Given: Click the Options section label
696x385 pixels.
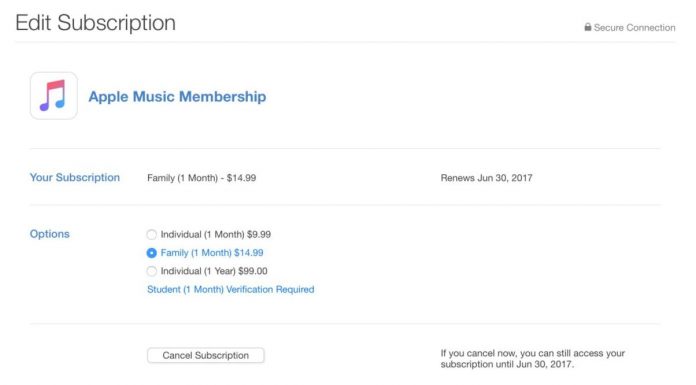Looking at the screenshot, I should click(50, 234).
